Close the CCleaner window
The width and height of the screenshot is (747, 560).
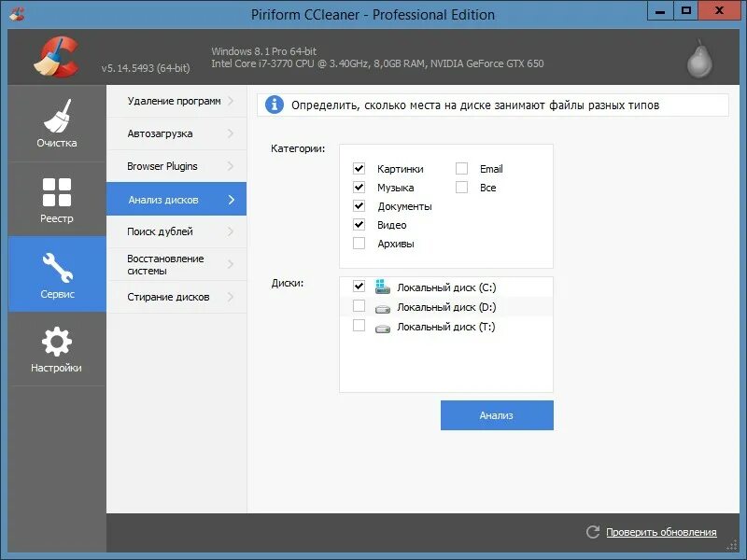click(719, 10)
